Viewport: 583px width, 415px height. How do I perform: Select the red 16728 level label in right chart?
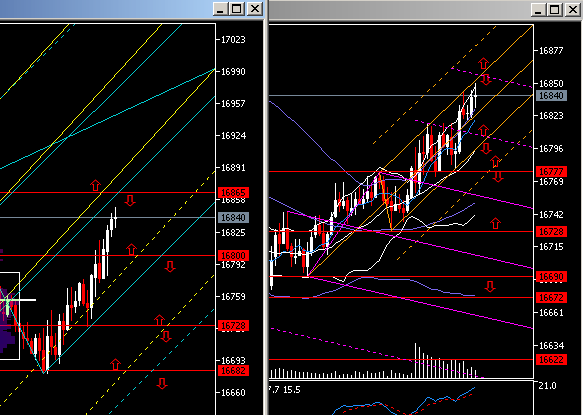pos(551,232)
